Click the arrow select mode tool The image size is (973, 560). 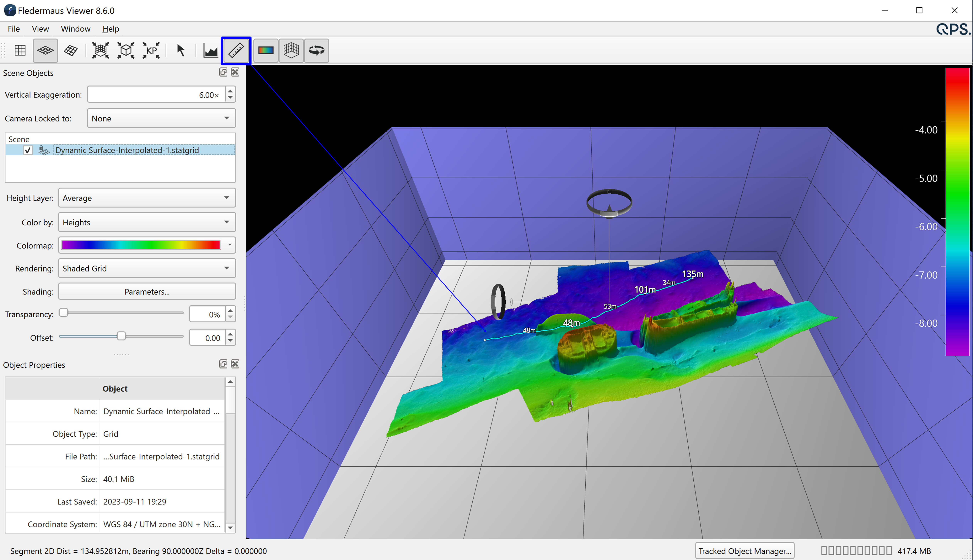pyautogui.click(x=180, y=50)
